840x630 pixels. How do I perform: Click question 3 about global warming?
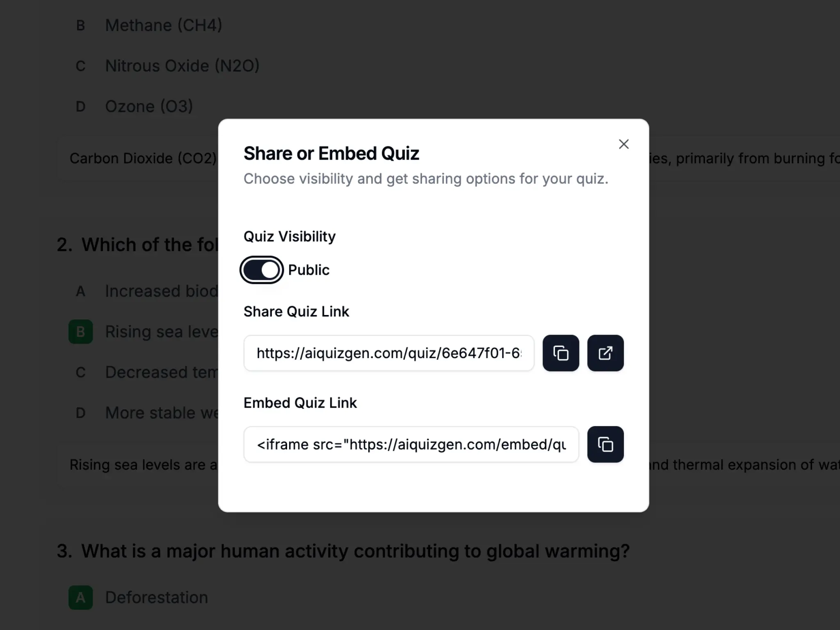pyautogui.click(x=343, y=551)
